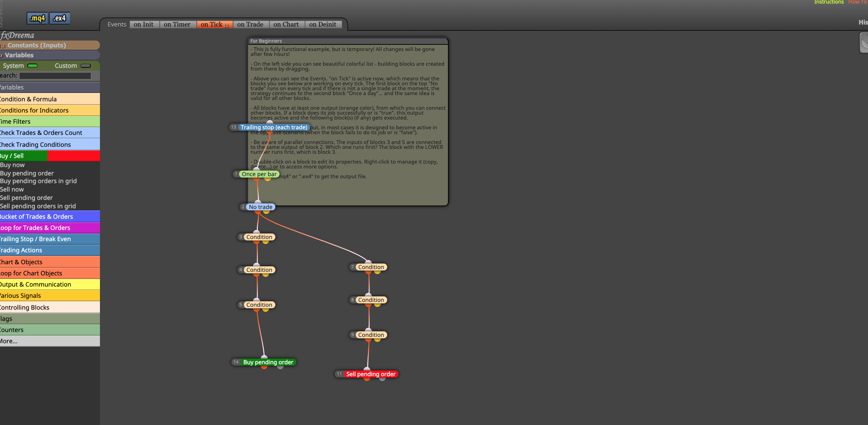Click yellow output dot of Condition 9
The image size is (868, 425).
377,339
